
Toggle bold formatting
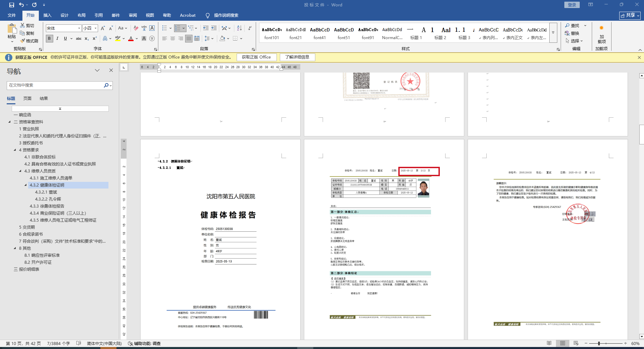[49, 38]
